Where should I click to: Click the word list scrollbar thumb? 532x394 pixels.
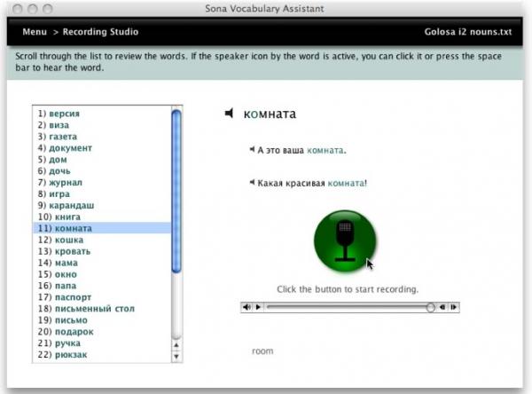(176, 191)
